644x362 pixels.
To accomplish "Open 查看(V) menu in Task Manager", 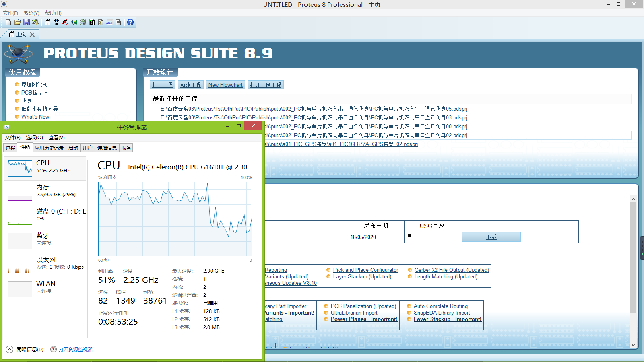I will [57, 138].
